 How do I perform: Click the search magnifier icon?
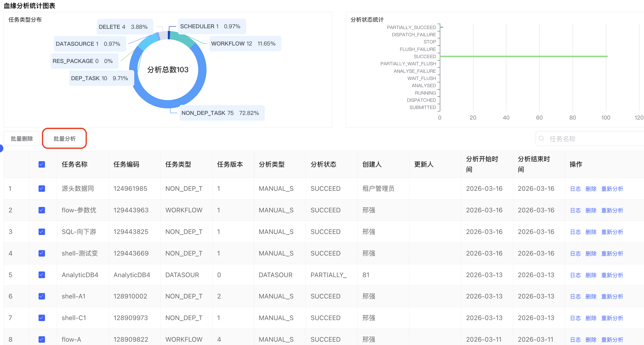[541, 139]
